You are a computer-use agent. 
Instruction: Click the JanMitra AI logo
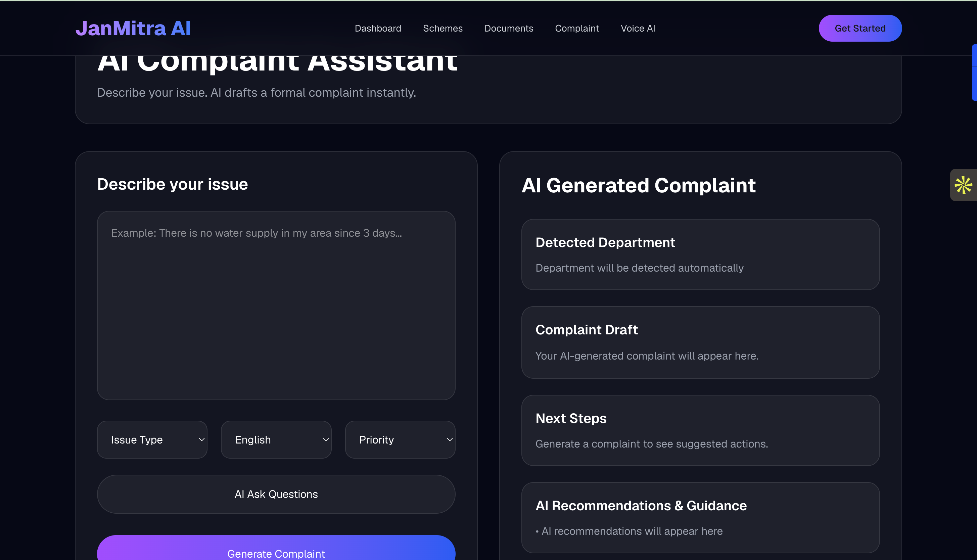click(x=133, y=28)
